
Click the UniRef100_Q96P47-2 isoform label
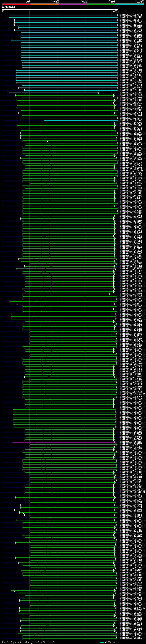tap(132, 394)
